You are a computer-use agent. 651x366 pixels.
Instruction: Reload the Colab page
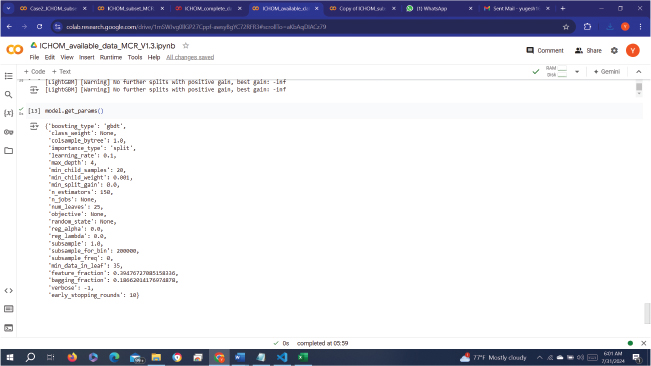click(x=39, y=27)
